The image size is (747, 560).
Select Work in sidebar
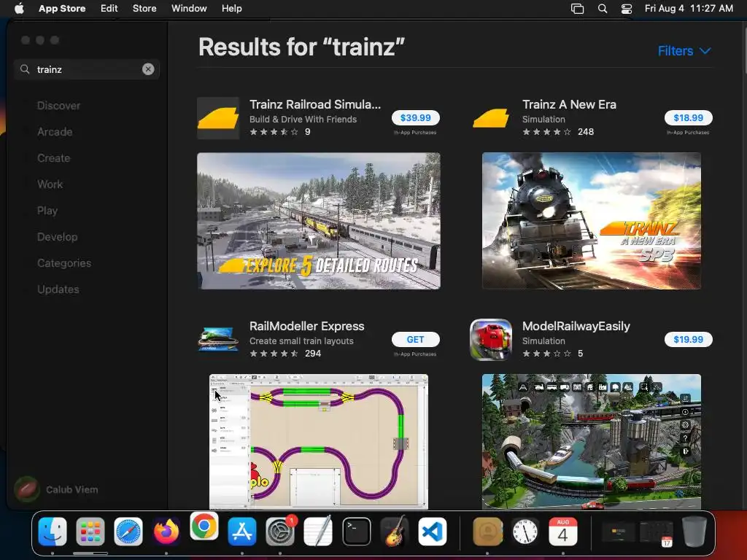(50, 184)
